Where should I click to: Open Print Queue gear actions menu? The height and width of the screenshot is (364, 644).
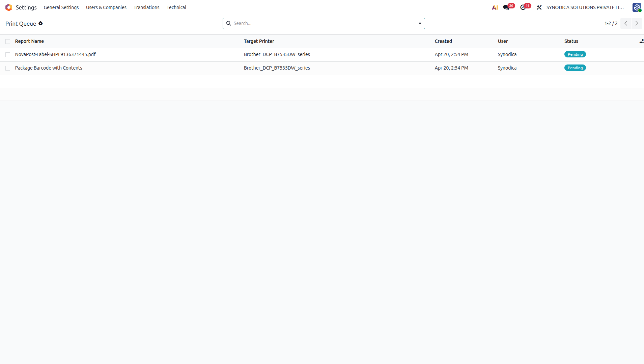point(40,23)
